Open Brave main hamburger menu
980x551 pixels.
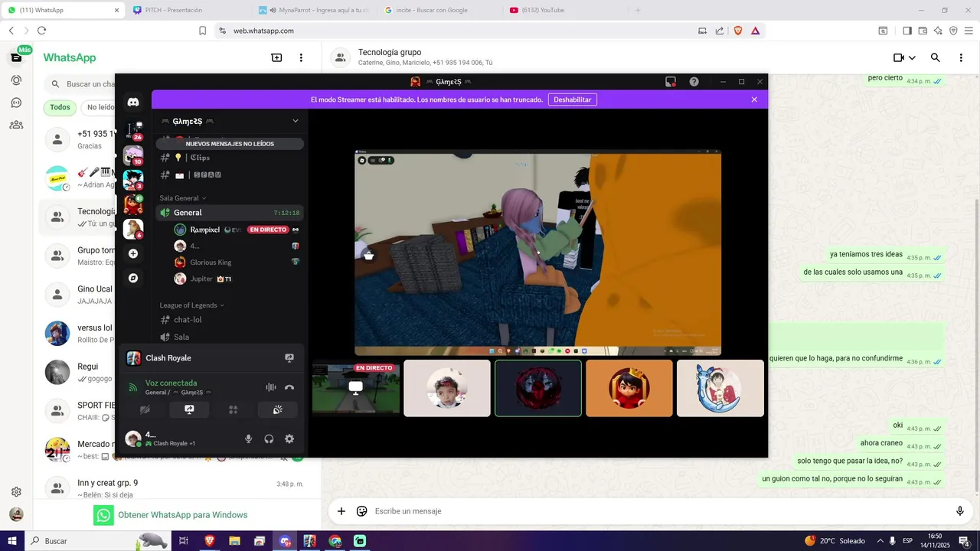click(x=968, y=31)
